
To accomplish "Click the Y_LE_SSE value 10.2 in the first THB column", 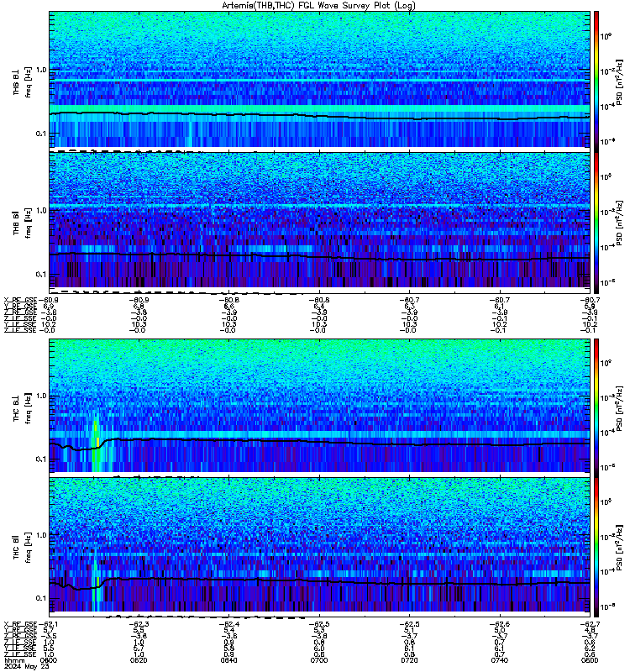I will click(48, 324).
